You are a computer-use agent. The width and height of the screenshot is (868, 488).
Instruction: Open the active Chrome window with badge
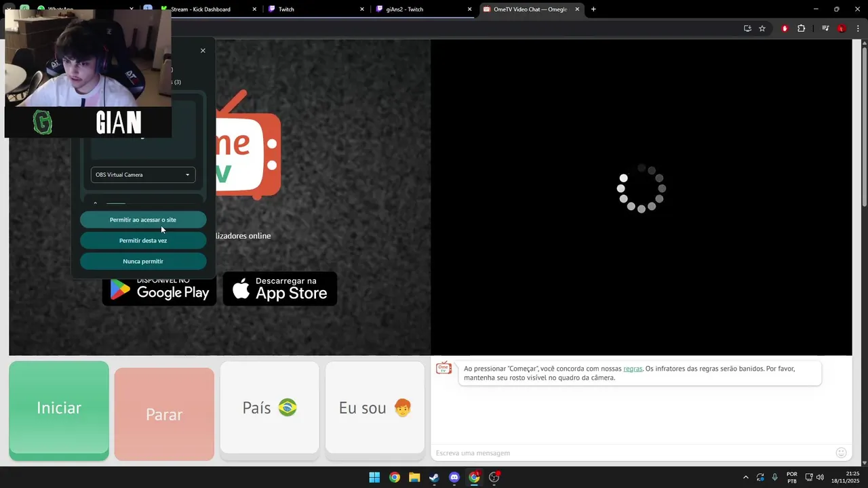point(474,477)
